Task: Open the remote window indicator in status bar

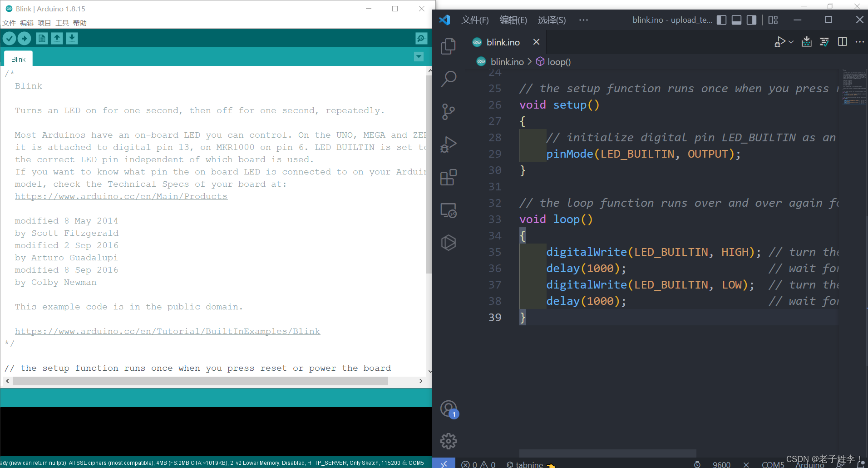Action: tap(444, 463)
